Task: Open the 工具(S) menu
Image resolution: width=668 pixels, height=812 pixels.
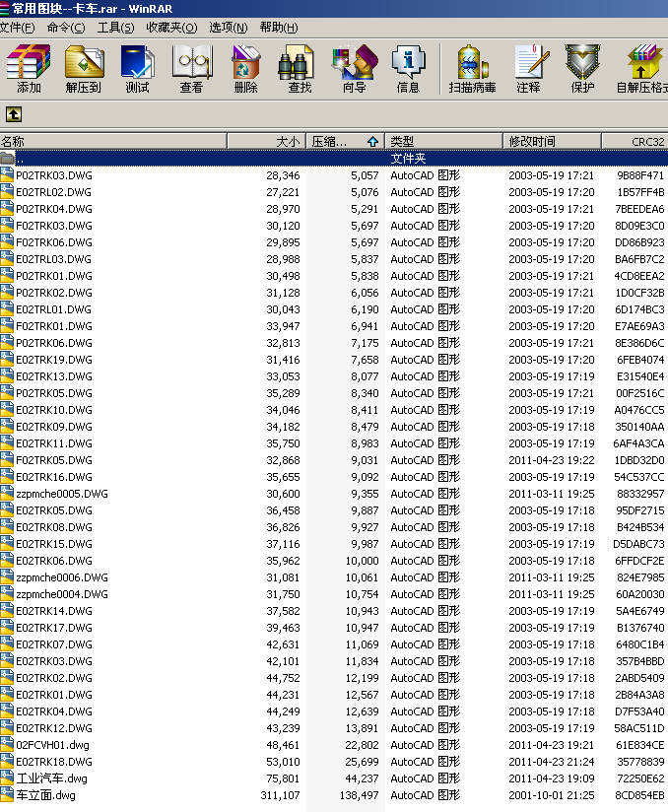Action: (115, 28)
